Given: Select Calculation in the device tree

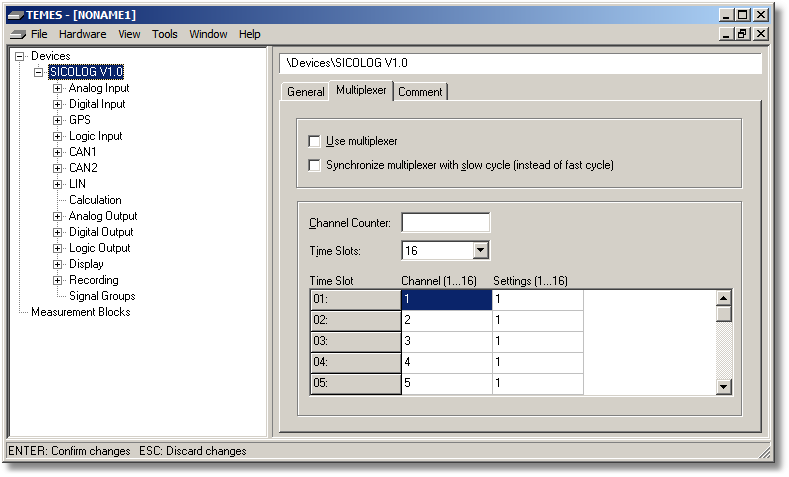Looking at the screenshot, I should [95, 200].
